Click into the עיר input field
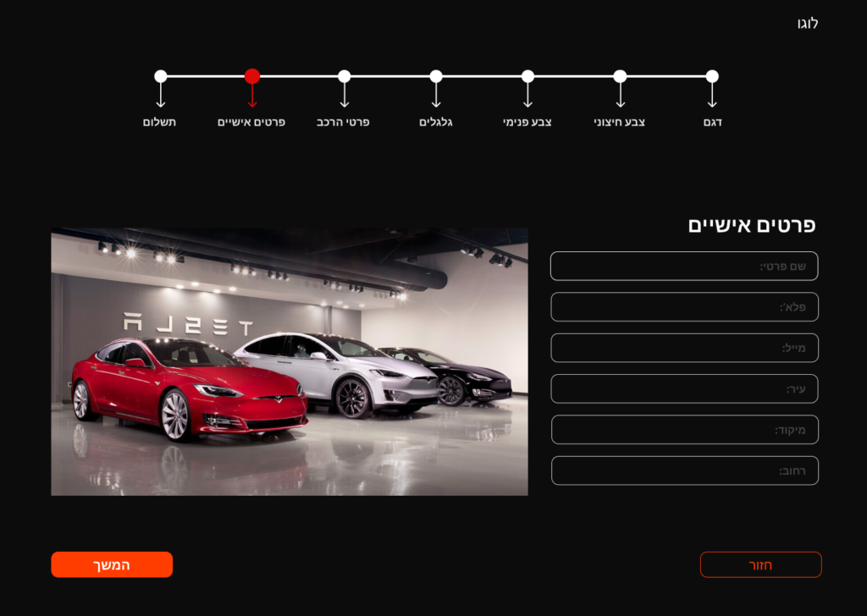 pos(684,388)
